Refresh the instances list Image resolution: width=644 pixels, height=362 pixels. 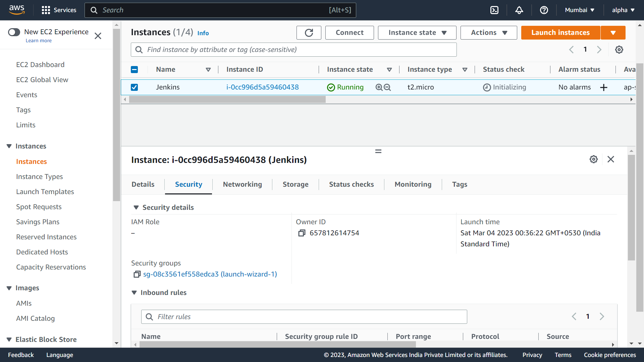[309, 33]
